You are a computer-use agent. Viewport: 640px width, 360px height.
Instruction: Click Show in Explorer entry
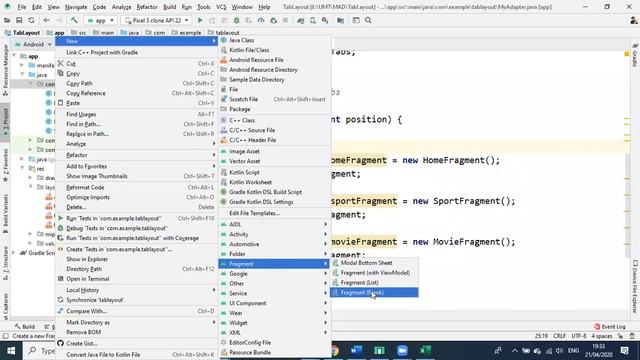(x=137, y=259)
